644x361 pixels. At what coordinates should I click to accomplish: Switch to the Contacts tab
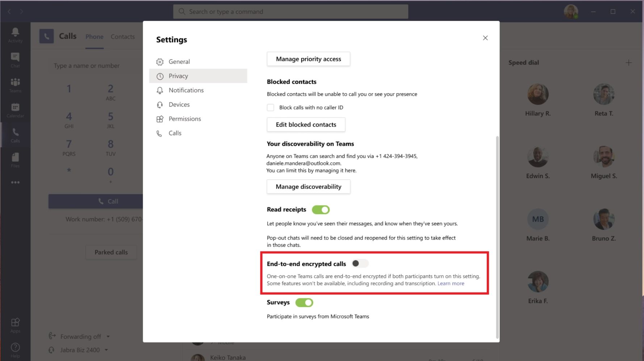coord(123,37)
